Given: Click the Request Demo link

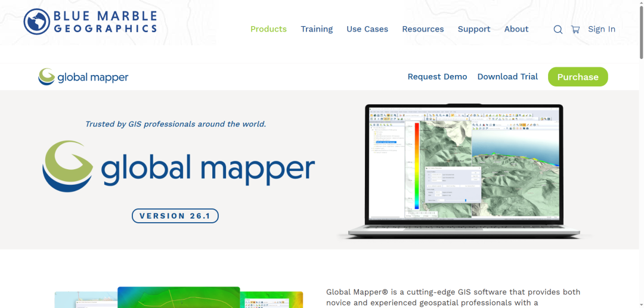Looking at the screenshot, I should pos(437,77).
